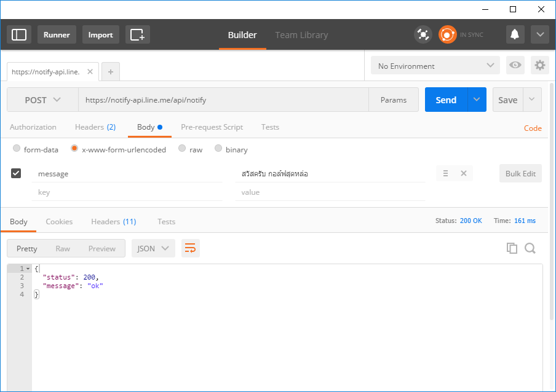Click the request URL field
The width and height of the screenshot is (556, 392).
223,100
